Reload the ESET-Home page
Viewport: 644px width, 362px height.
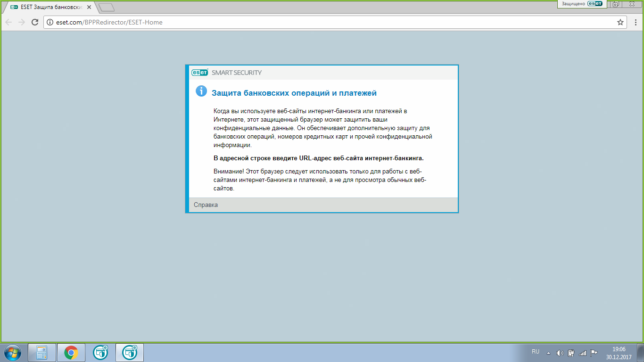(34, 22)
